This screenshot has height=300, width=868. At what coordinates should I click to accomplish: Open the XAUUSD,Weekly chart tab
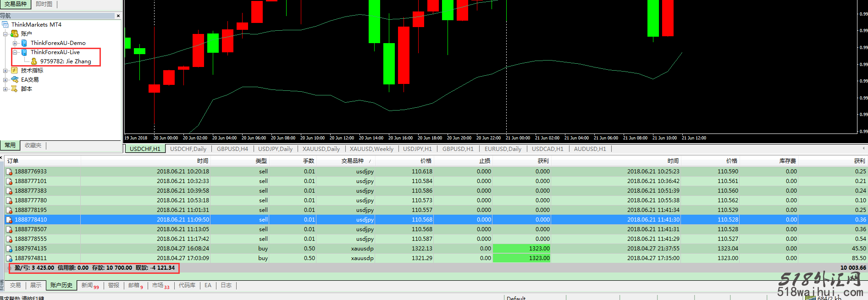[x=371, y=149]
